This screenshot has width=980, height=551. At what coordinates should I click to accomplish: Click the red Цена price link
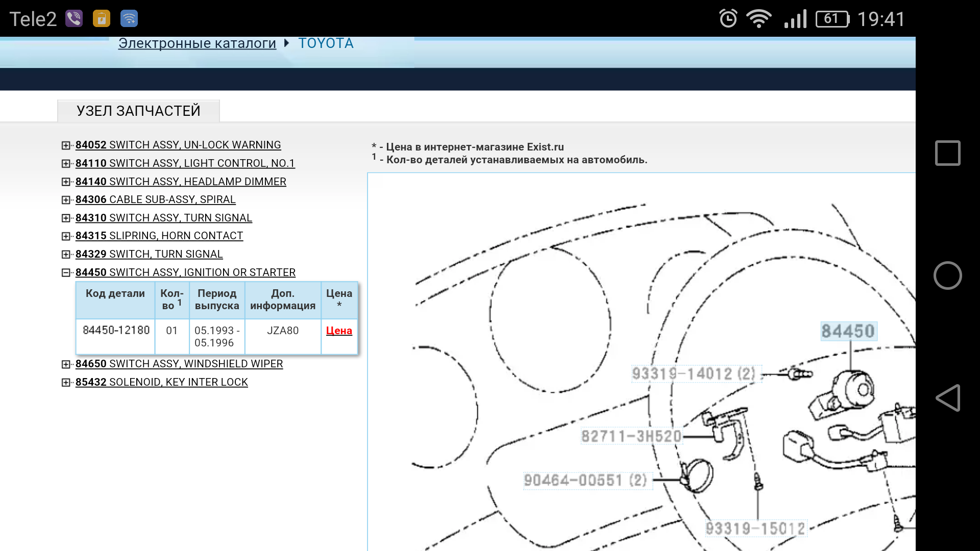[x=339, y=331]
